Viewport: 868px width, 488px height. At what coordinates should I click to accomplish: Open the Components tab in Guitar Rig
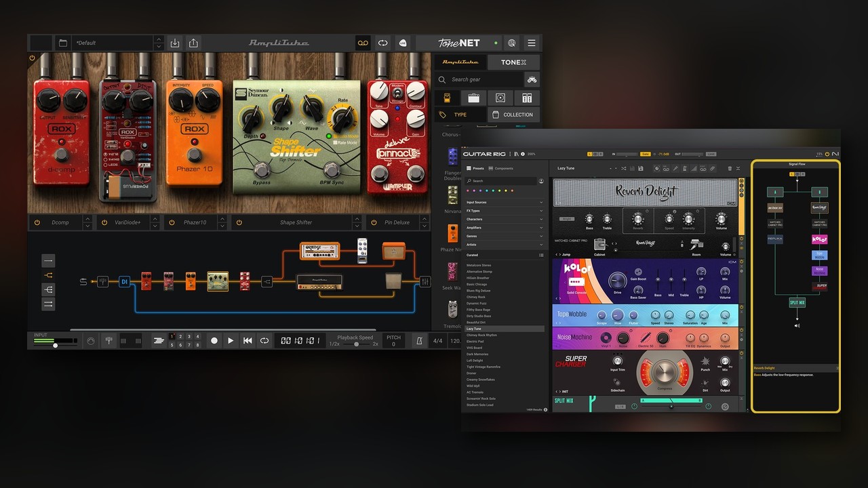click(x=501, y=168)
